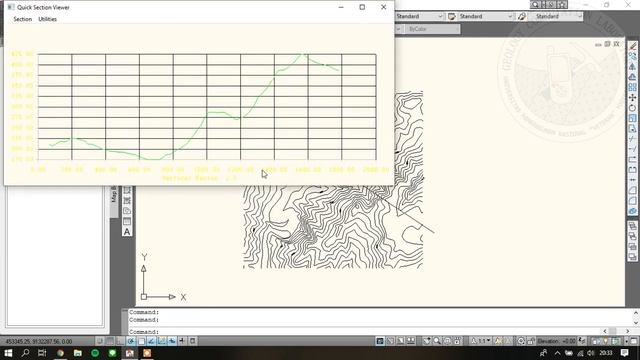
Task: Toggle Grid Display in the status bar
Action: click(110, 341)
